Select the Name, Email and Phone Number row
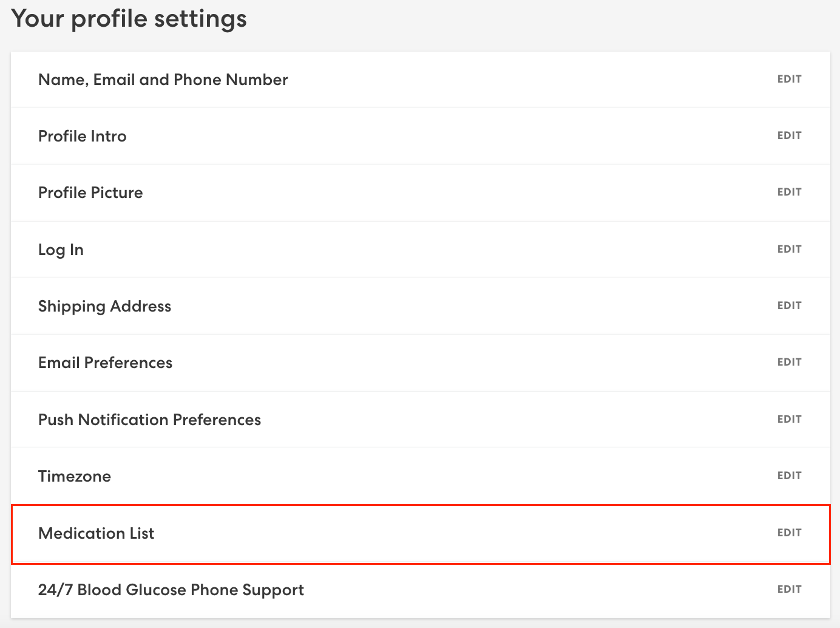Image resolution: width=840 pixels, height=628 pixels. tap(163, 80)
